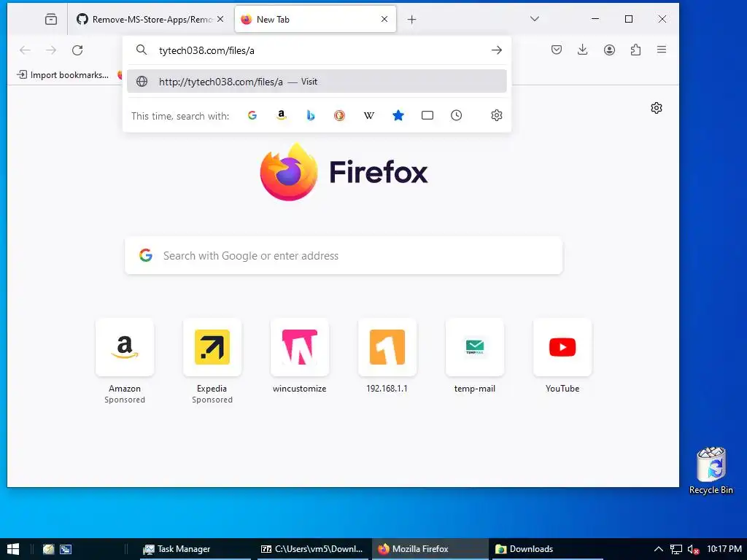Open clock showing 10:17 PM
Screen dimensions: 747x560
pos(724,549)
